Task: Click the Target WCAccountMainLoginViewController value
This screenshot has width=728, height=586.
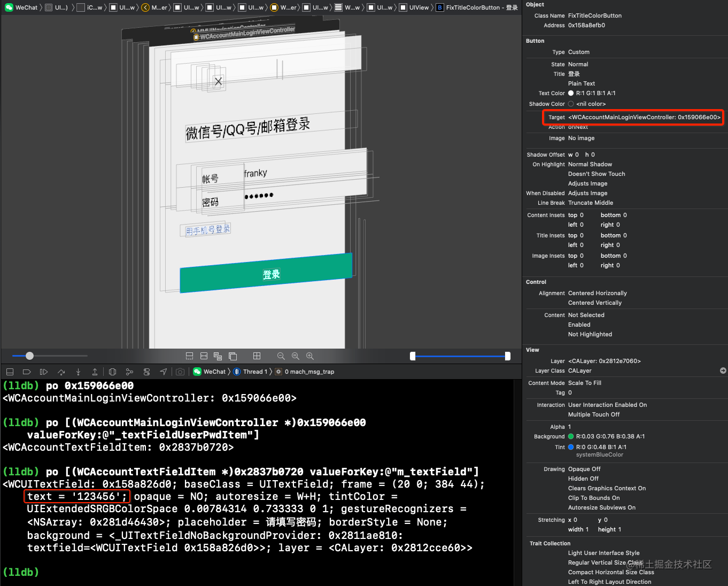Action: pos(644,117)
